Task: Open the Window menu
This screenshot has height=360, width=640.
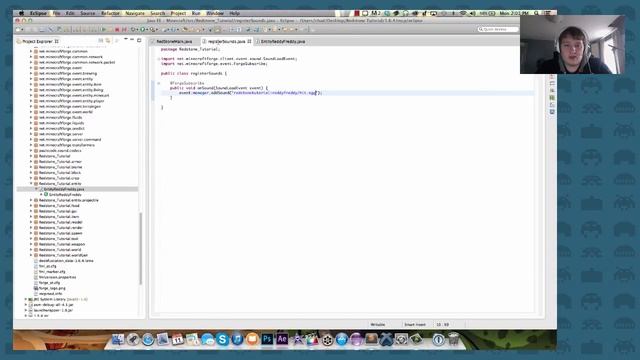Action: 215,13
